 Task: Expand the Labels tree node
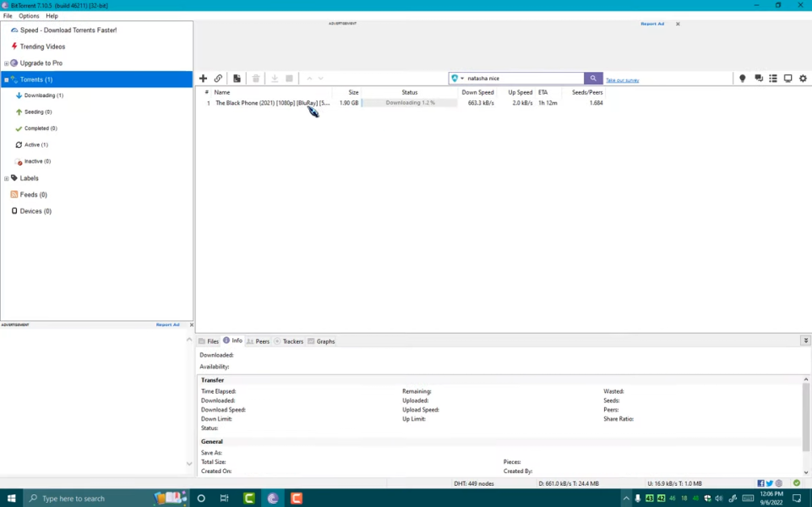click(x=6, y=178)
